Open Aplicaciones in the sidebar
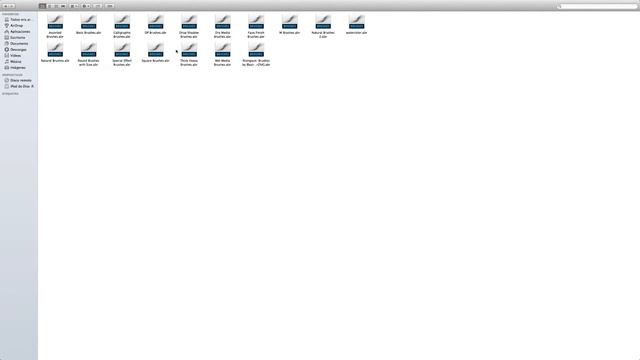The width and height of the screenshot is (640, 360). coord(19,31)
